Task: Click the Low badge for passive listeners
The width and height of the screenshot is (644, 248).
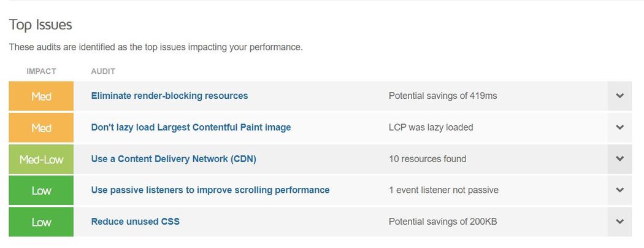Action: click(x=41, y=190)
